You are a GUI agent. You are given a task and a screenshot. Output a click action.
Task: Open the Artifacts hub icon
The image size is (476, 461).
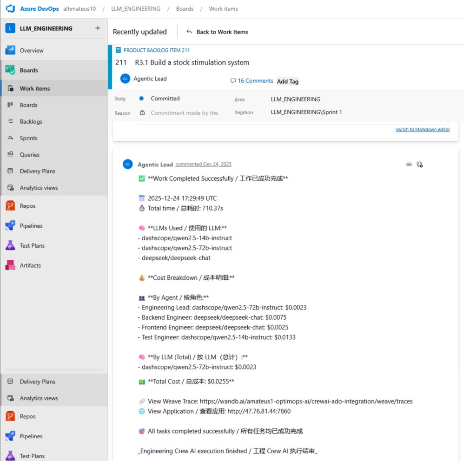(10, 265)
